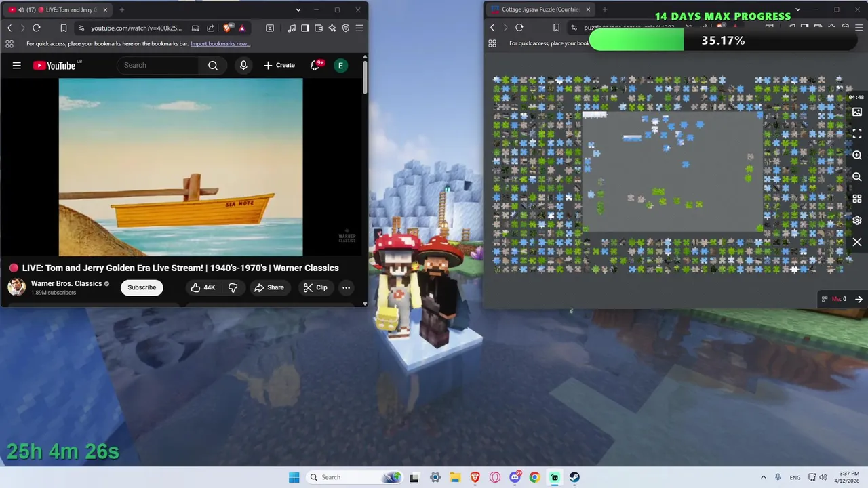Toggle puzzle fullscreen icon
The image size is (868, 488).
click(x=857, y=134)
